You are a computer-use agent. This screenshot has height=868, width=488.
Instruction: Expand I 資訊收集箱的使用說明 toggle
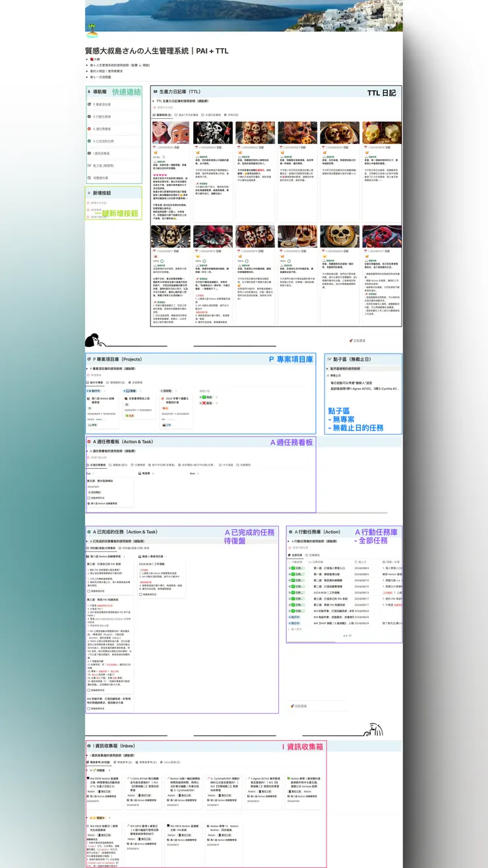click(x=88, y=755)
